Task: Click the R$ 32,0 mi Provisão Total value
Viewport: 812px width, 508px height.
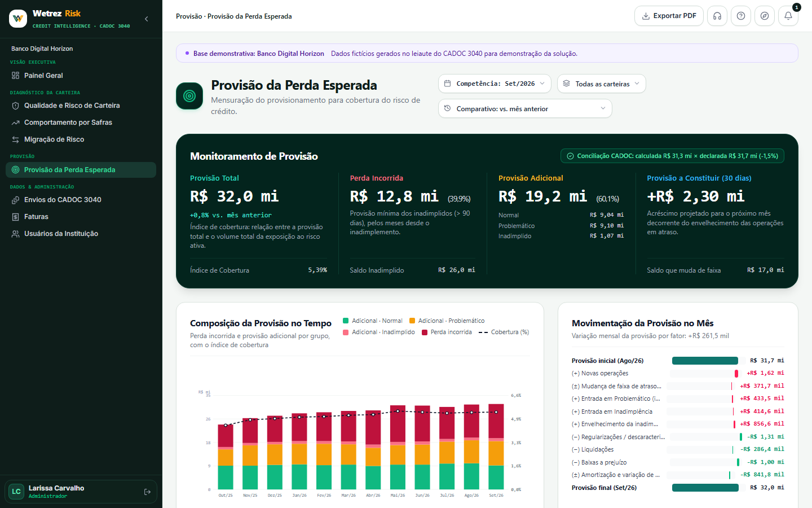Action: [235, 196]
